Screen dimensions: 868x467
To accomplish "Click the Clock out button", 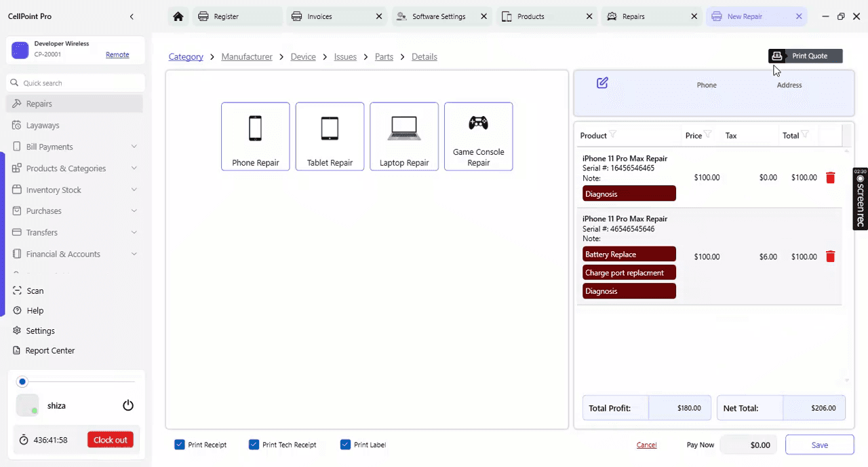I will [x=111, y=440].
